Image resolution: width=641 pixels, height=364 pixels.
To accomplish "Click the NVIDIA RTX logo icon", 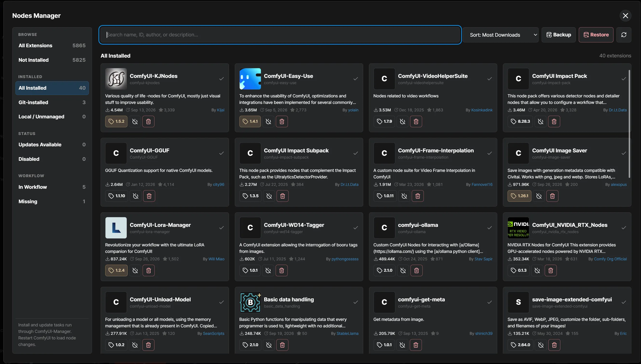I will [x=518, y=228].
